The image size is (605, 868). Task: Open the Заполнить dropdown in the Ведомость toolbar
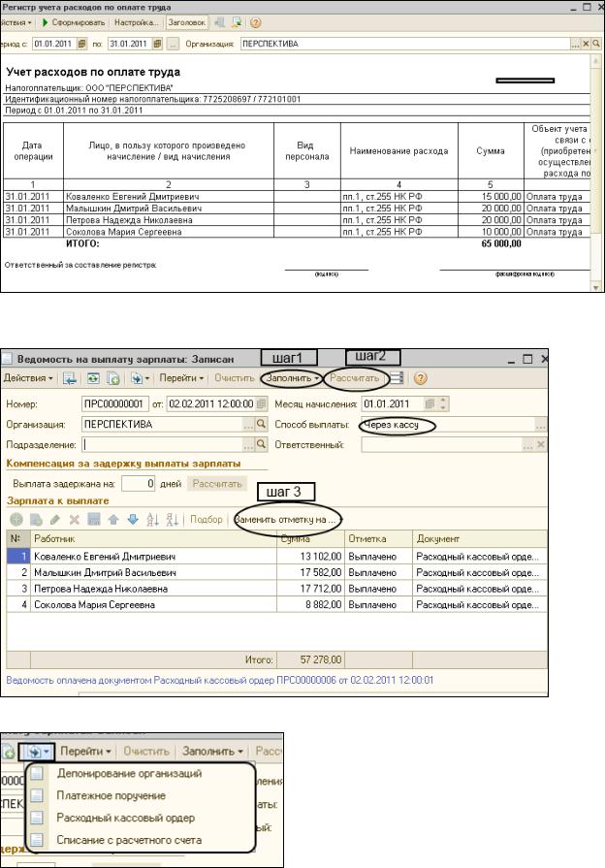(292, 378)
